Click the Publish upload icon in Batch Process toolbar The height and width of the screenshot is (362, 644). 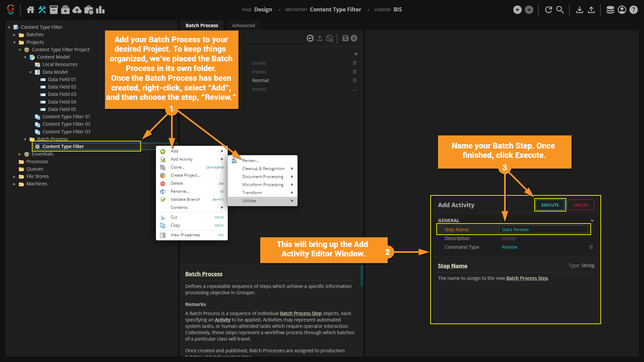pyautogui.click(x=320, y=38)
